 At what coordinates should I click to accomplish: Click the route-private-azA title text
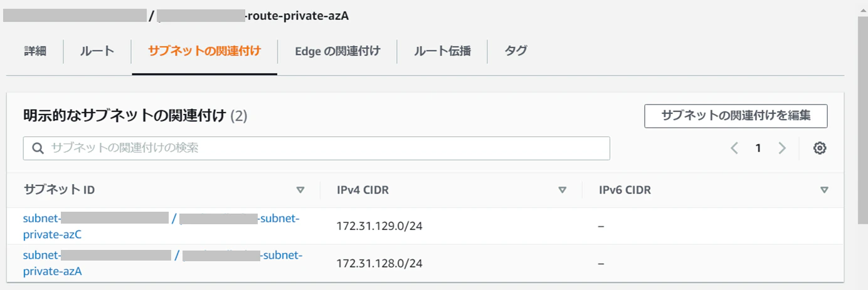(298, 16)
